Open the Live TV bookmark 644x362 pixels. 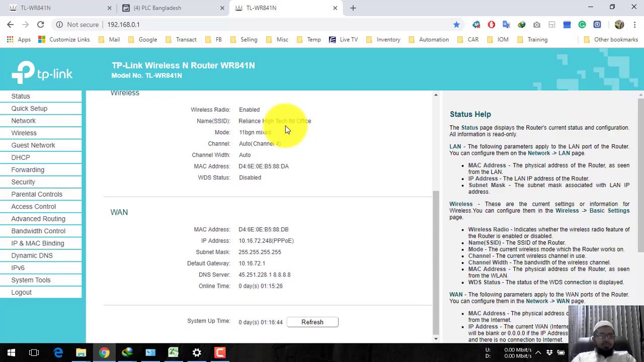tap(343, 39)
